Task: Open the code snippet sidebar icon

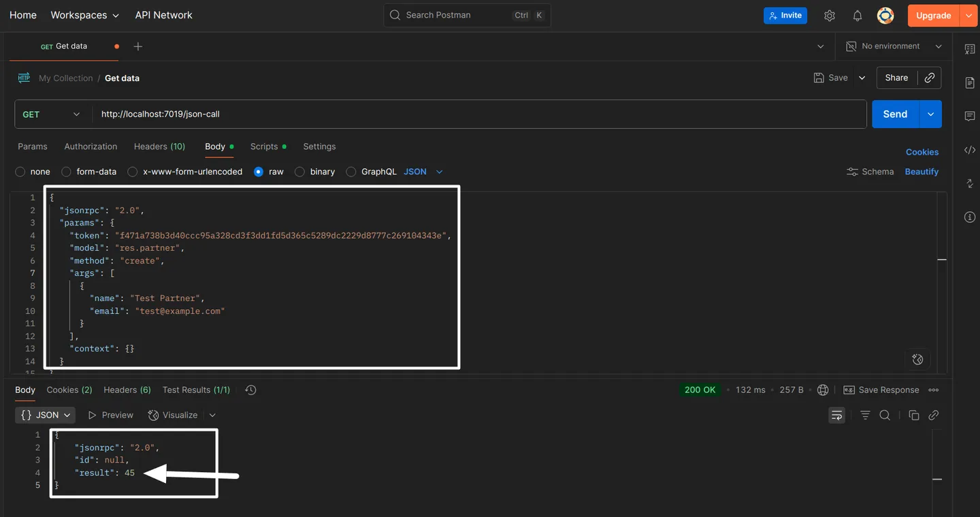Action: coord(970,150)
